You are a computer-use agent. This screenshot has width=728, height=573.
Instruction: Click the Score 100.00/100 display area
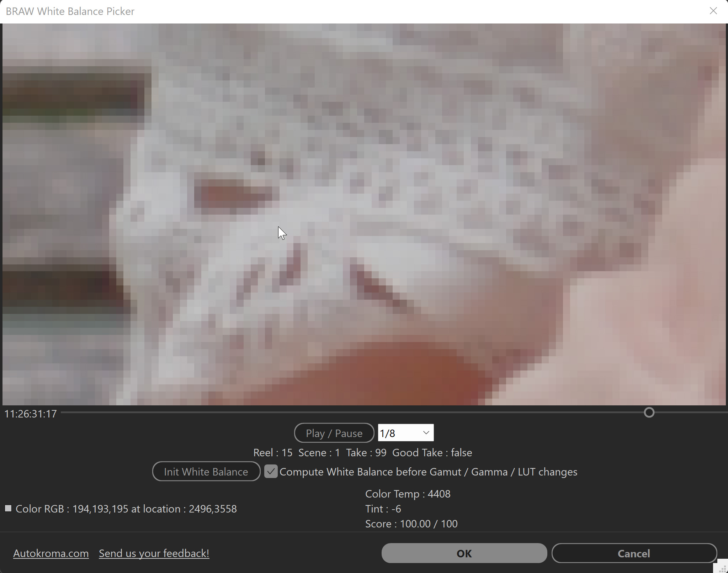[x=412, y=523]
